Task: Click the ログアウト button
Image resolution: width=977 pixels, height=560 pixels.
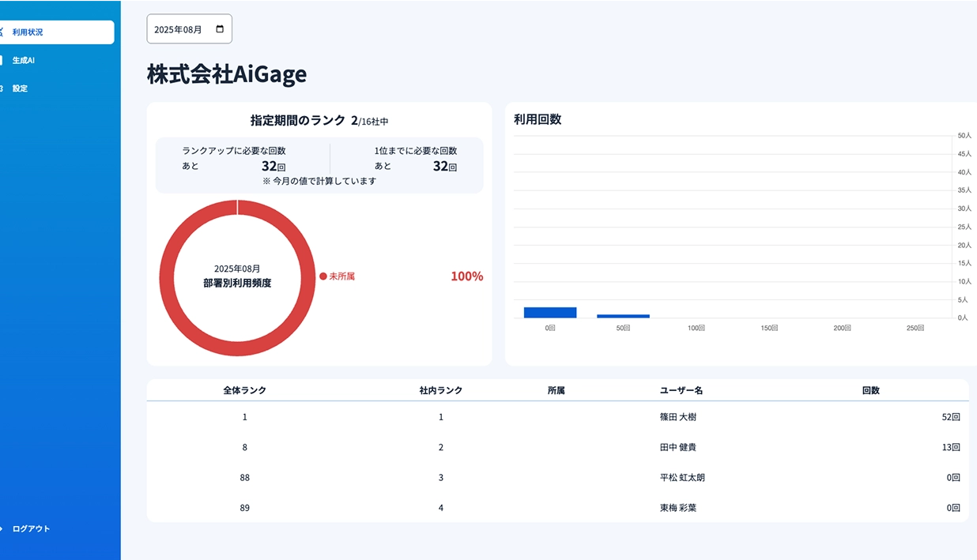Action: tap(29, 528)
